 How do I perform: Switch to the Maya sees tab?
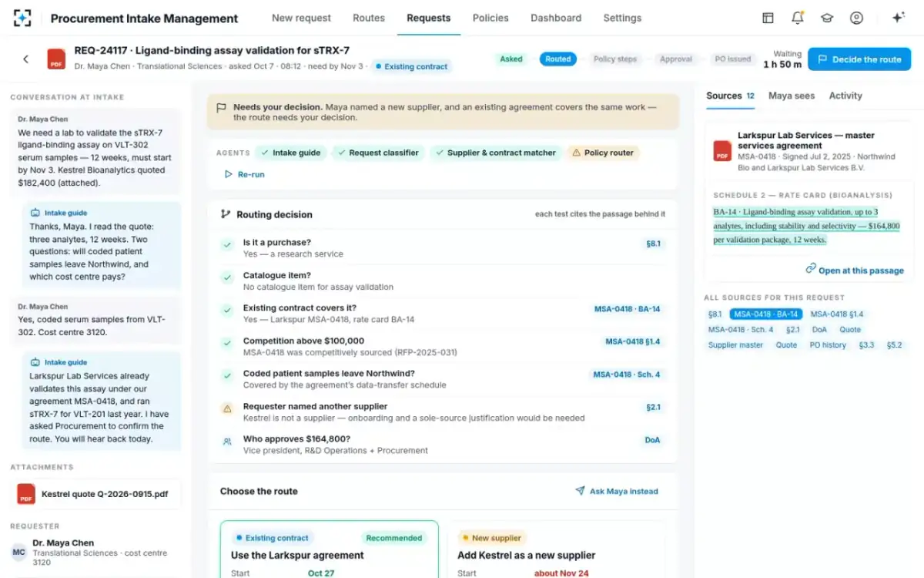(792, 96)
